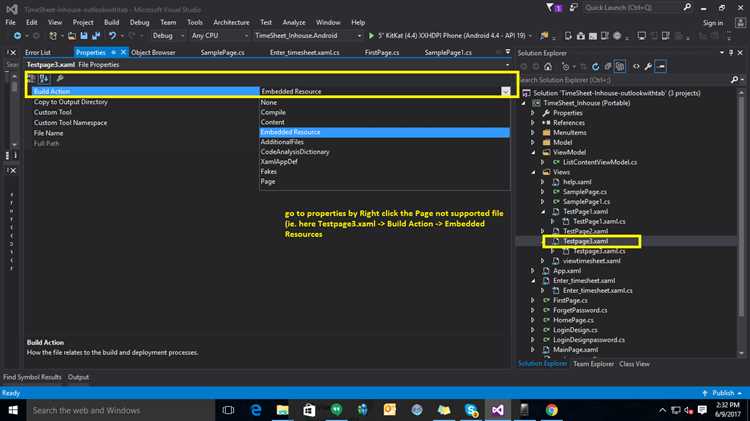Click the Open File toolbar icon
750x421 pixels.
(72, 36)
